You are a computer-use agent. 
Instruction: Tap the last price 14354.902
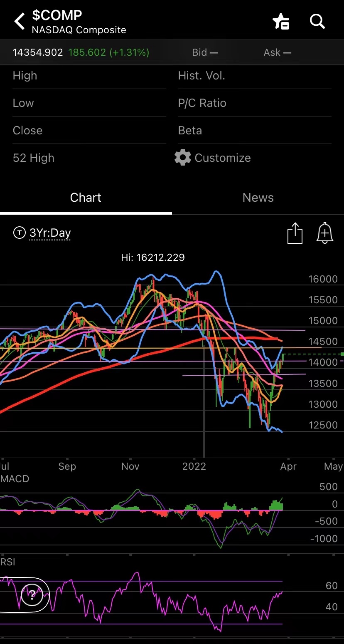click(38, 52)
